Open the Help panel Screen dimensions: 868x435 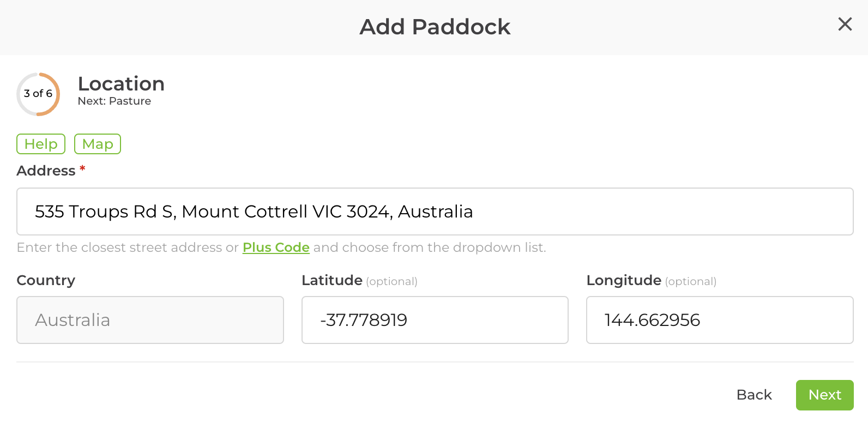pos(40,144)
